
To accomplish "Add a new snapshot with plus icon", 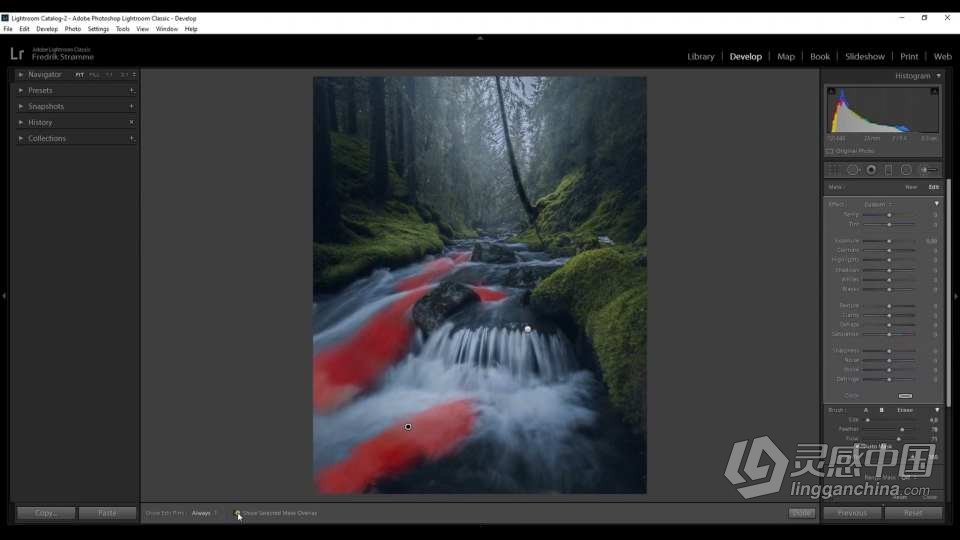I will coord(132,107).
